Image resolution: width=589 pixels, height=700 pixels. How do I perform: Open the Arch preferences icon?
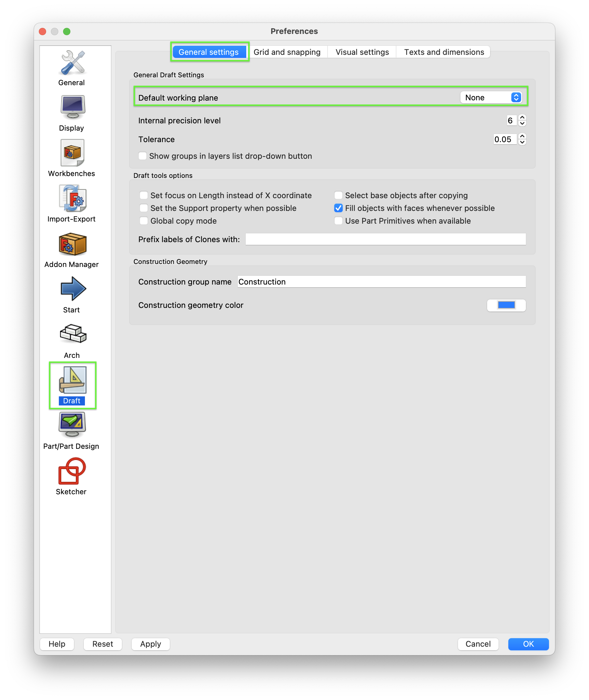[73, 334]
